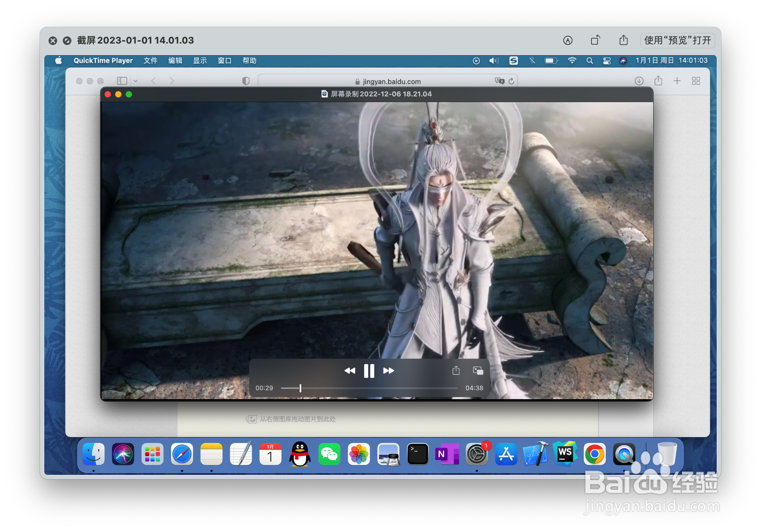
Task: Open the volume control in menu bar
Action: (494, 61)
